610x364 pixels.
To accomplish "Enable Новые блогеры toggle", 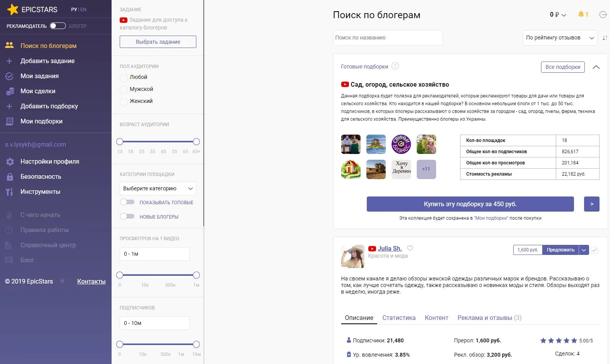I will pyautogui.click(x=127, y=216).
